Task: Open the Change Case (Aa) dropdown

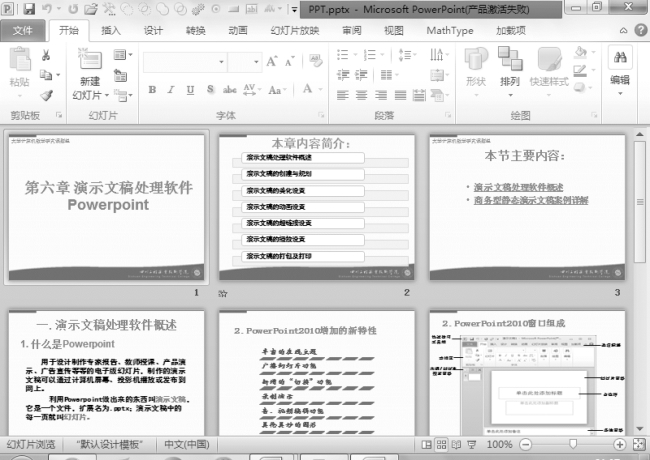Action: pos(277,90)
